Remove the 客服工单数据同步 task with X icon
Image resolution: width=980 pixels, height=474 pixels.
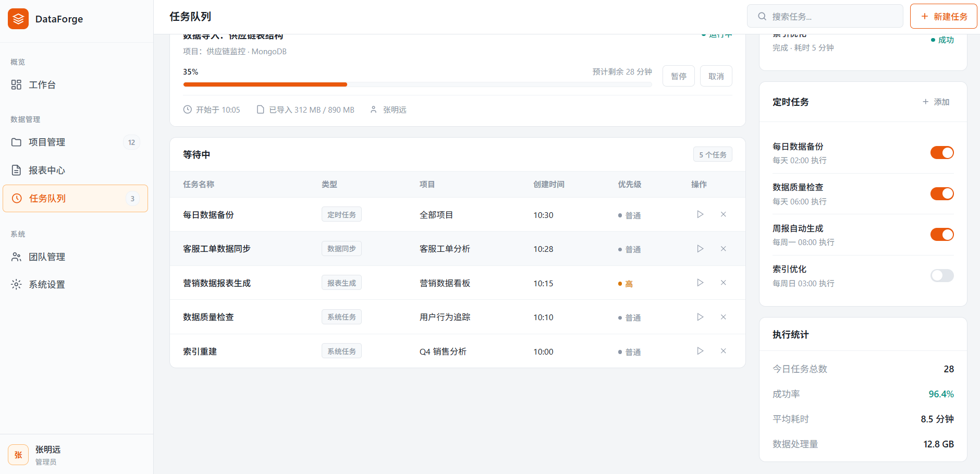724,249
